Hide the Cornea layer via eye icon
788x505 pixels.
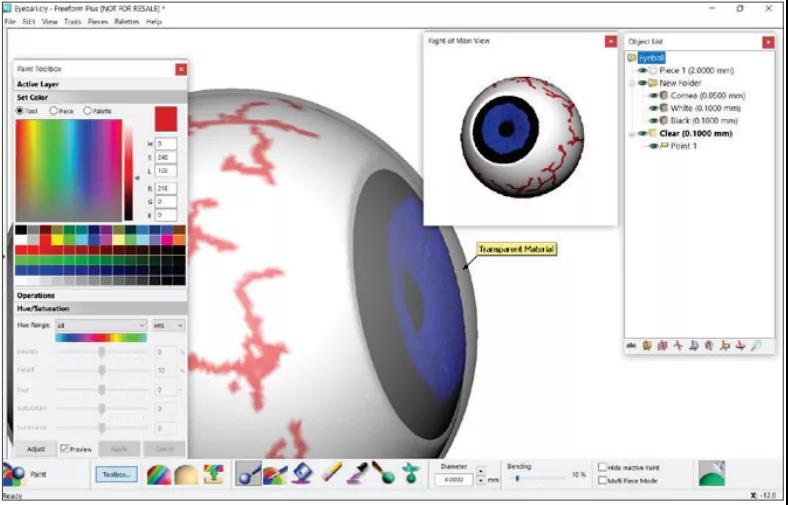pyautogui.click(x=654, y=95)
